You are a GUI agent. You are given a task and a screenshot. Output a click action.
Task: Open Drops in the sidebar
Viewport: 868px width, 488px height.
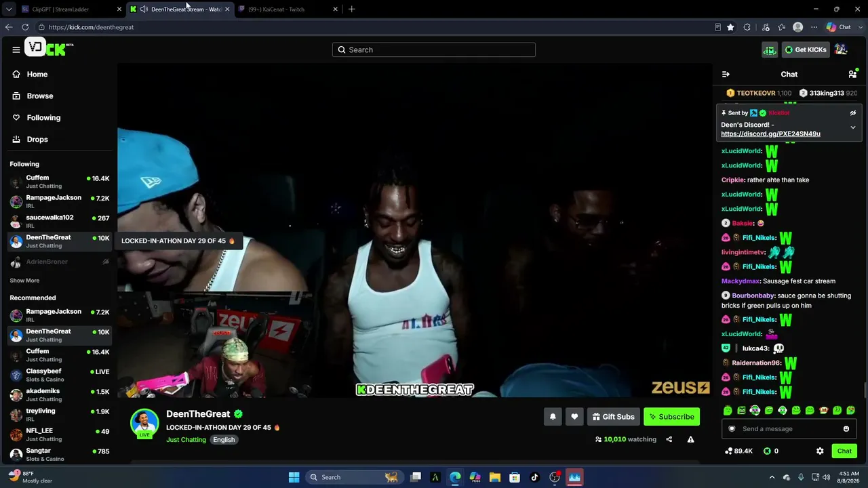[37, 139]
